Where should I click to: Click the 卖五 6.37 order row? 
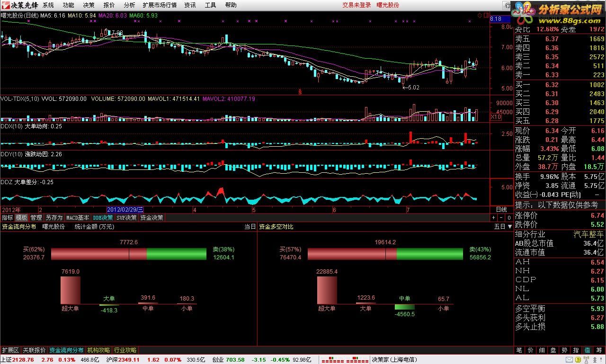coord(560,39)
